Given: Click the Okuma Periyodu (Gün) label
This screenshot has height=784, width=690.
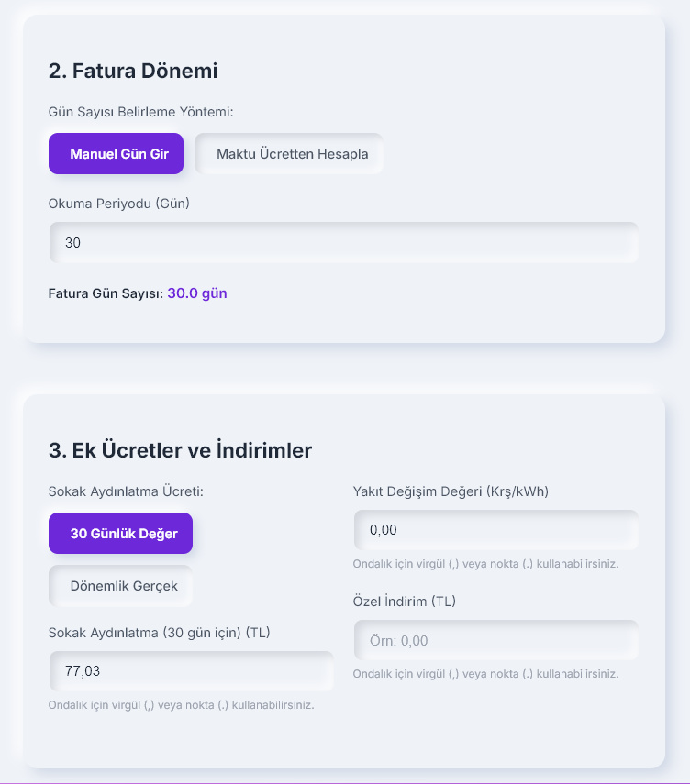Looking at the screenshot, I should [x=119, y=204].
